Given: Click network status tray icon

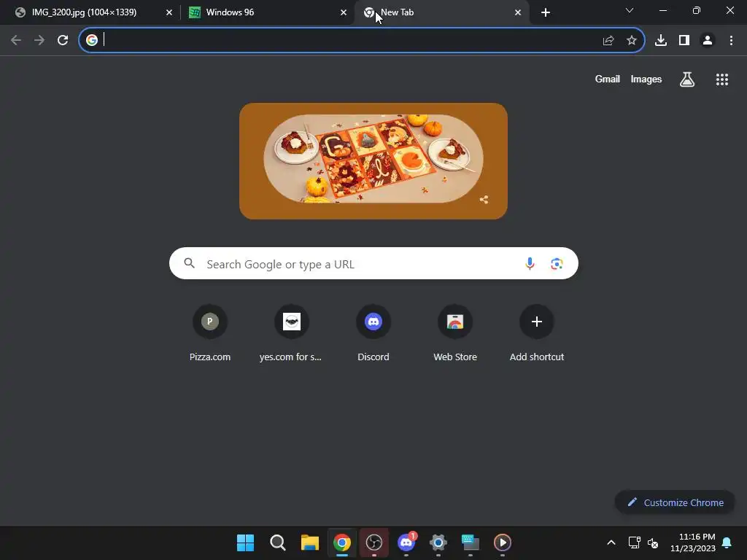Looking at the screenshot, I should [634, 542].
